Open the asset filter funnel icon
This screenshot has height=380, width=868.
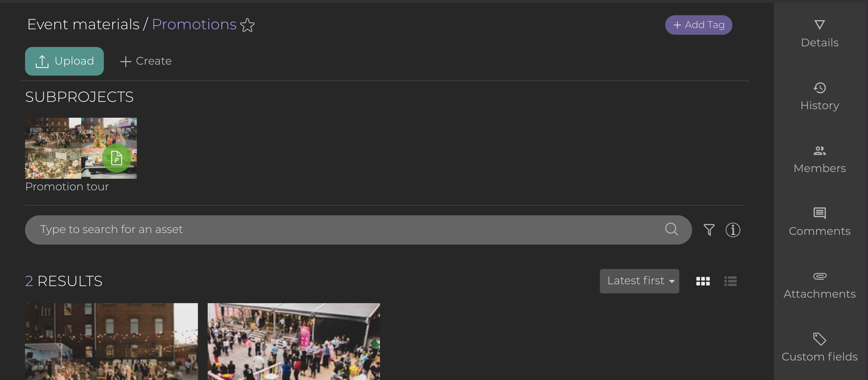click(709, 230)
